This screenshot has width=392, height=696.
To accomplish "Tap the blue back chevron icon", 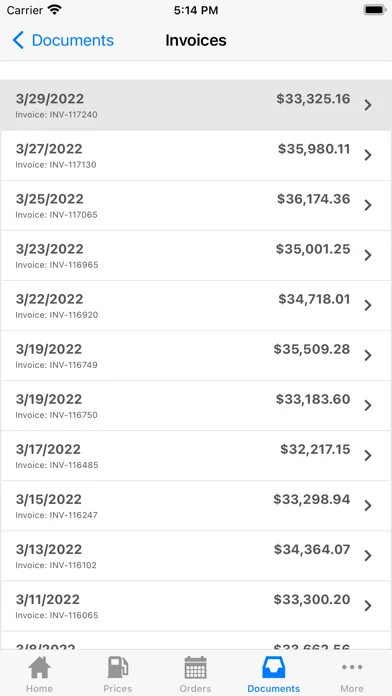I will click(x=18, y=40).
